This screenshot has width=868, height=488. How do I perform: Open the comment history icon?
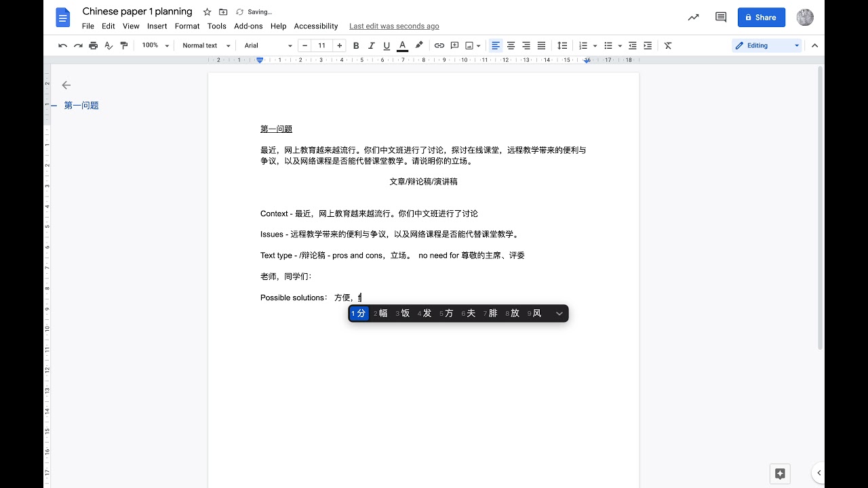(x=721, y=18)
